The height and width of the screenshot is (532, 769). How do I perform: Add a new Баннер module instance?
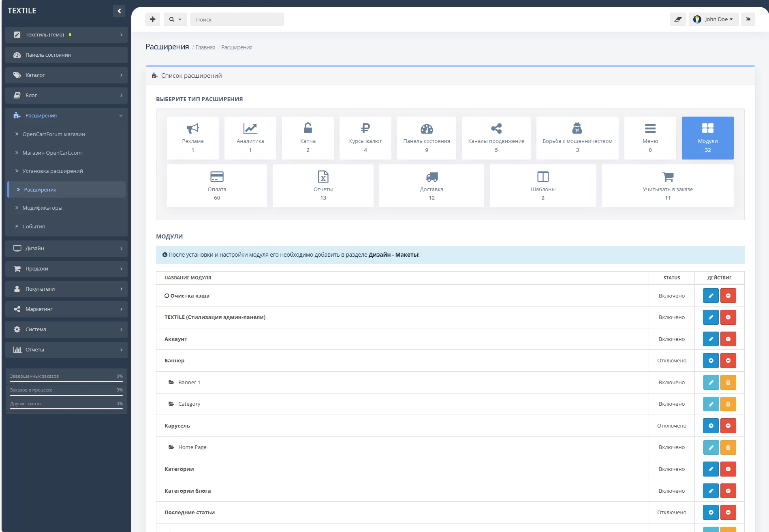[711, 361]
